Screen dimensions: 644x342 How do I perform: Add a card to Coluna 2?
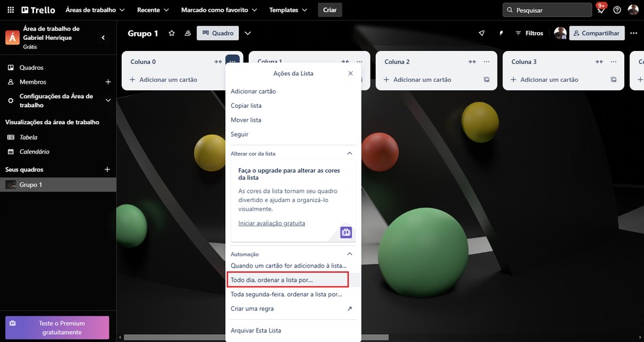418,80
